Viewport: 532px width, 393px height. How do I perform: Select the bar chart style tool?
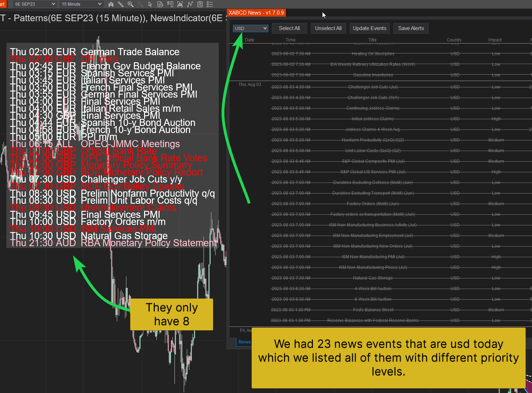(x=111, y=4)
